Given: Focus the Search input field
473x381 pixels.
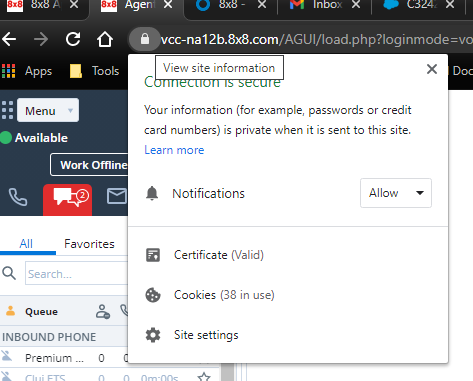Looking at the screenshot, I should pos(76,273).
